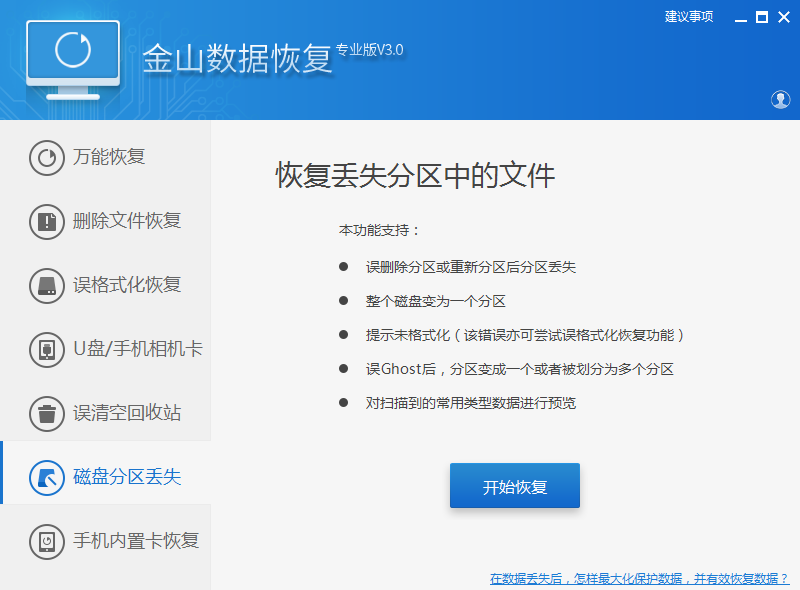Select the 万能恢复 recovery icon
Viewport: 800px width, 590px height.
tap(47, 157)
